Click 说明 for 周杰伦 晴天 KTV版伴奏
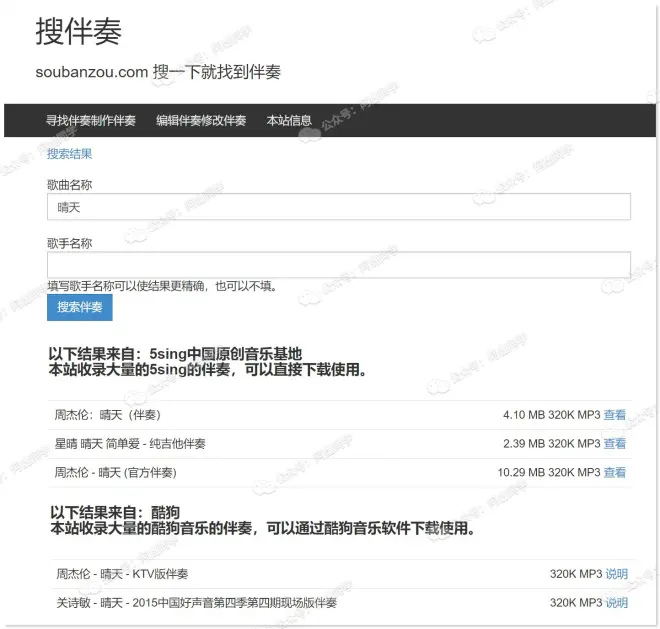Image resolution: width=660 pixels, height=629 pixels. (616, 574)
